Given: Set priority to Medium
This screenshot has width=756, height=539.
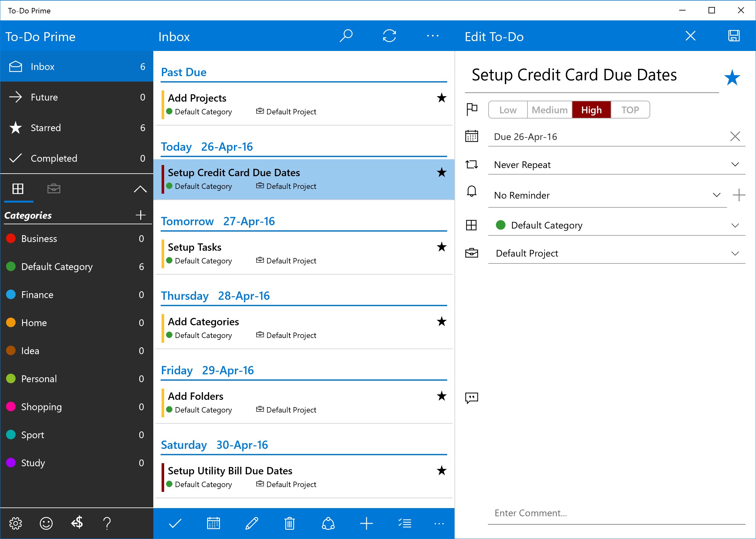Looking at the screenshot, I should (x=549, y=110).
